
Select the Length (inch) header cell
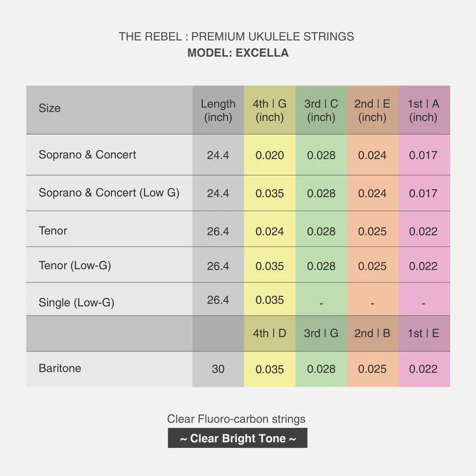[218, 110]
